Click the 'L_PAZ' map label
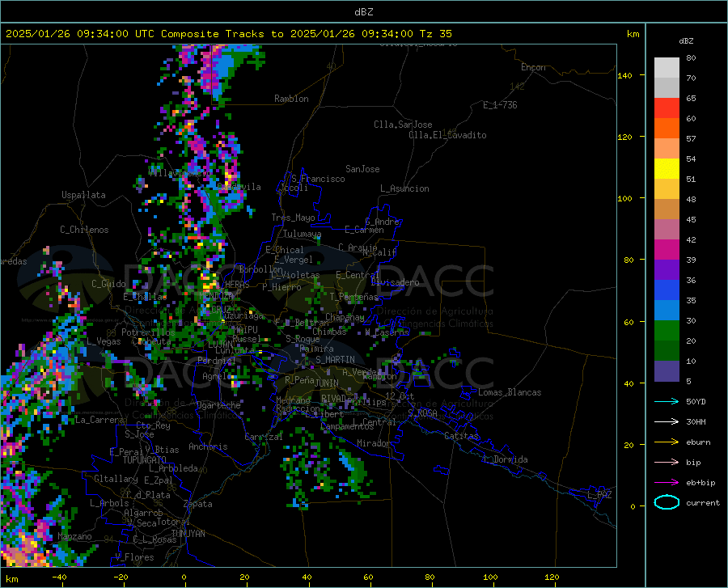This screenshot has height=588, width=728. tap(599, 495)
